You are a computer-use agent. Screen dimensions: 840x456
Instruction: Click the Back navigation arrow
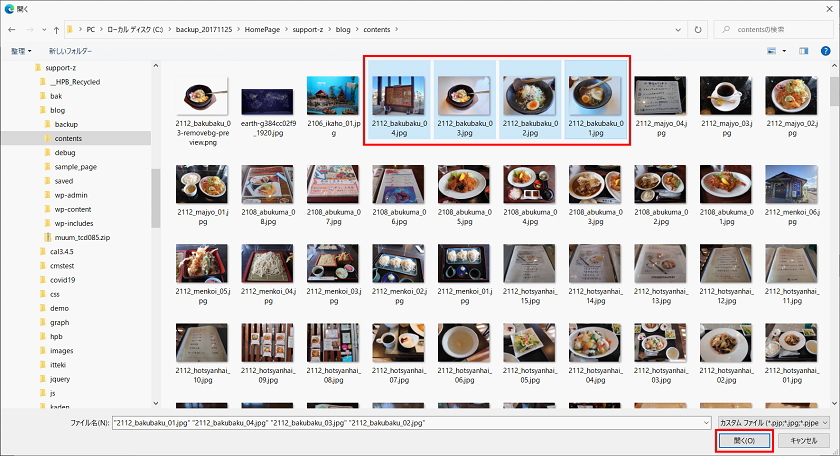[11, 30]
